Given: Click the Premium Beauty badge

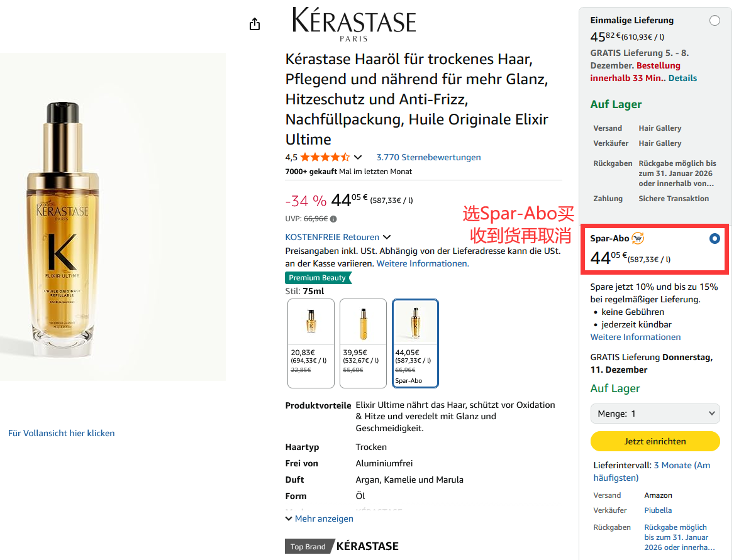Looking at the screenshot, I should [x=318, y=278].
